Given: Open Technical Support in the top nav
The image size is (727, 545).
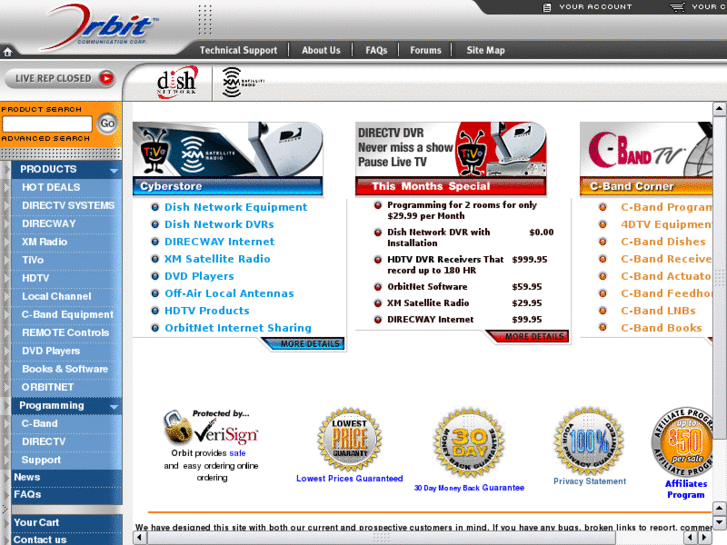Looking at the screenshot, I should [238, 50].
